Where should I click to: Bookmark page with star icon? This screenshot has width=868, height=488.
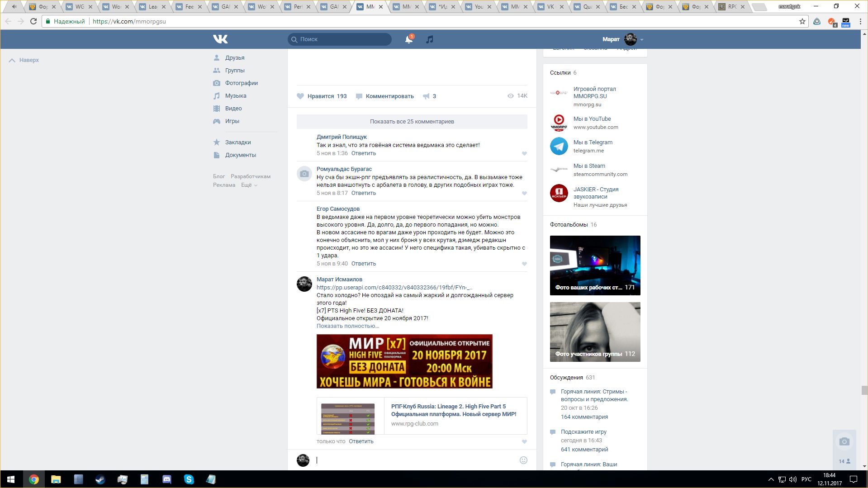coord(802,21)
